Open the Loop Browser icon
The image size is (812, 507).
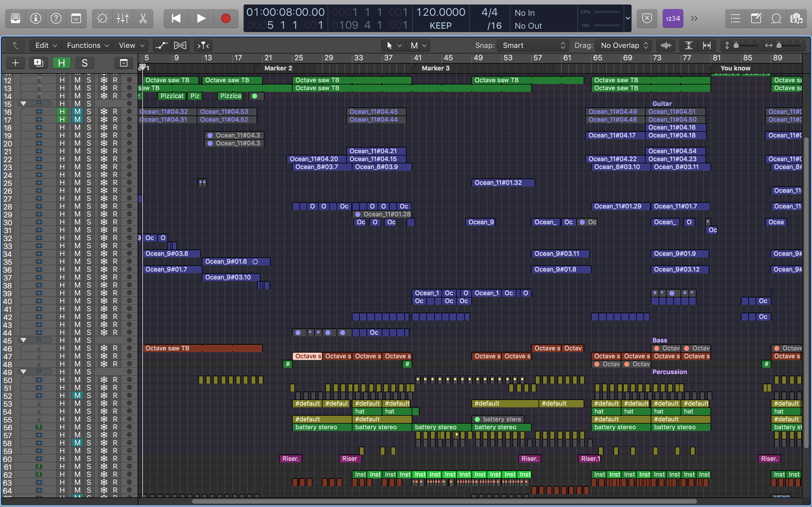point(776,18)
